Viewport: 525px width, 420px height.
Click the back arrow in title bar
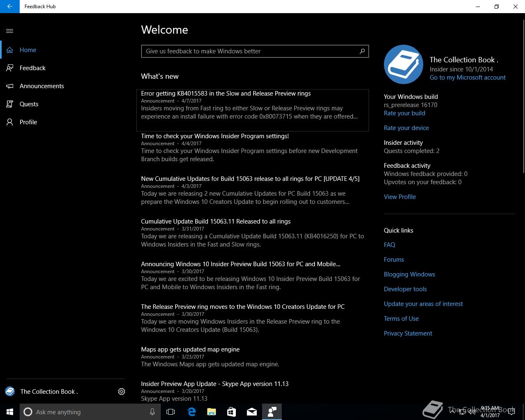(x=10, y=7)
